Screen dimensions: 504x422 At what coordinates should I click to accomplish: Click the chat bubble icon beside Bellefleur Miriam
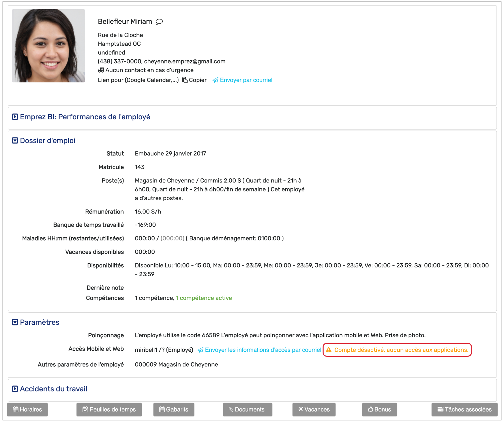(x=159, y=22)
